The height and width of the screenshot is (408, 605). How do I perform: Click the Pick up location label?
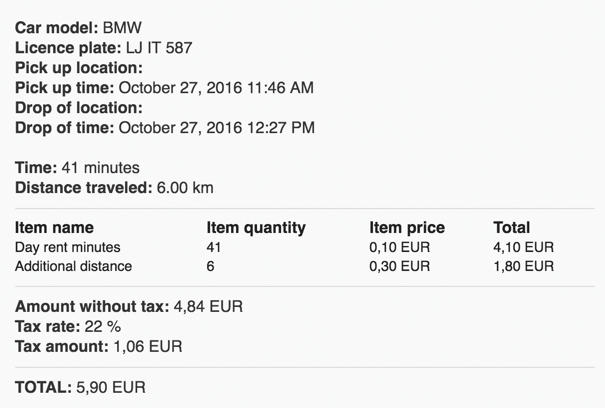(x=79, y=68)
